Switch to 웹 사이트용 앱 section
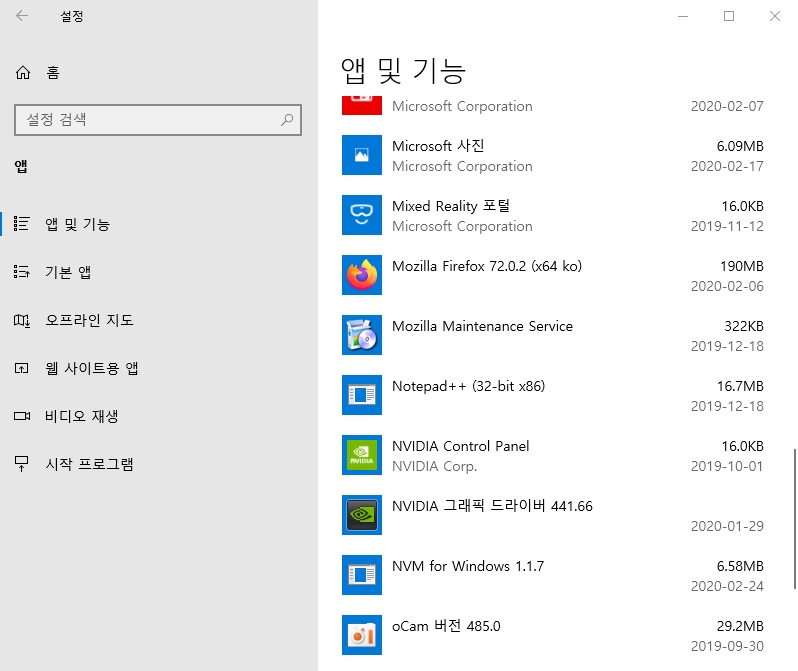 pyautogui.click(x=91, y=369)
